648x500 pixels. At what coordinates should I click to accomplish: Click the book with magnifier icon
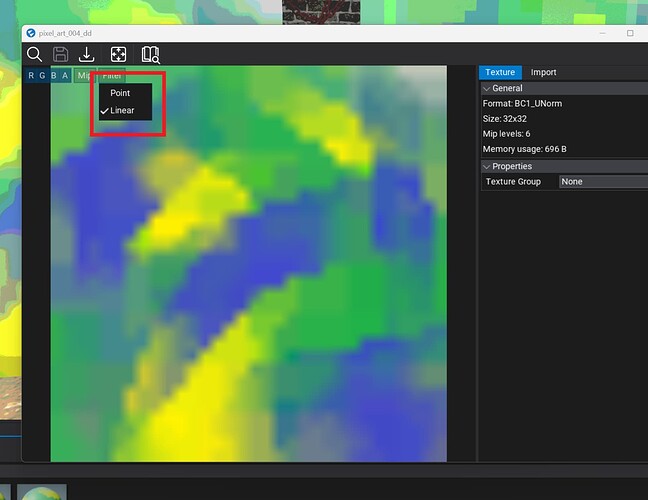150,54
